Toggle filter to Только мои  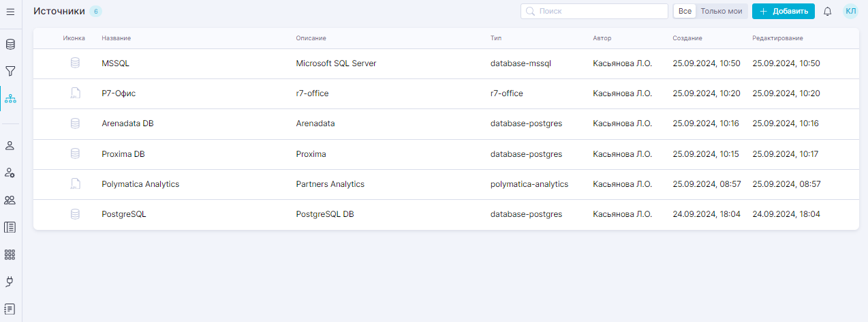tap(722, 12)
